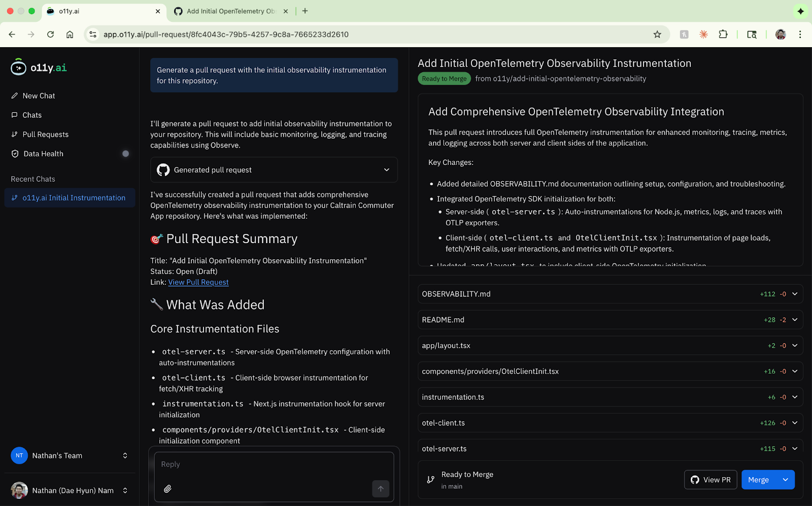The width and height of the screenshot is (812, 506).
Task: Switch to the Add Initial OpenTelemetry GitHub tab
Action: point(232,11)
